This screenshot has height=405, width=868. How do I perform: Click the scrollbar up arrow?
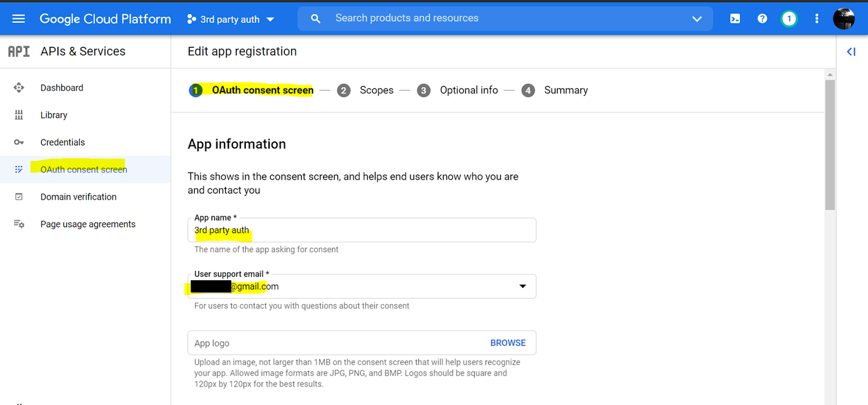point(830,74)
